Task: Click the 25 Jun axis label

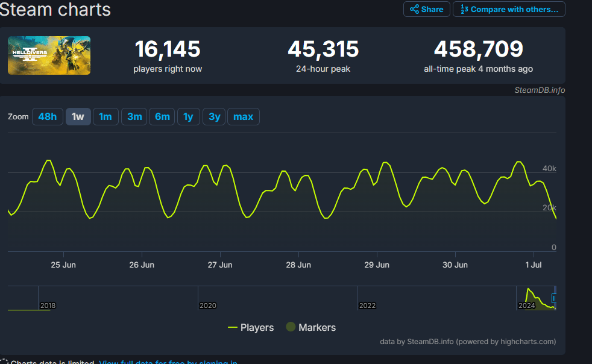Action: (63, 265)
